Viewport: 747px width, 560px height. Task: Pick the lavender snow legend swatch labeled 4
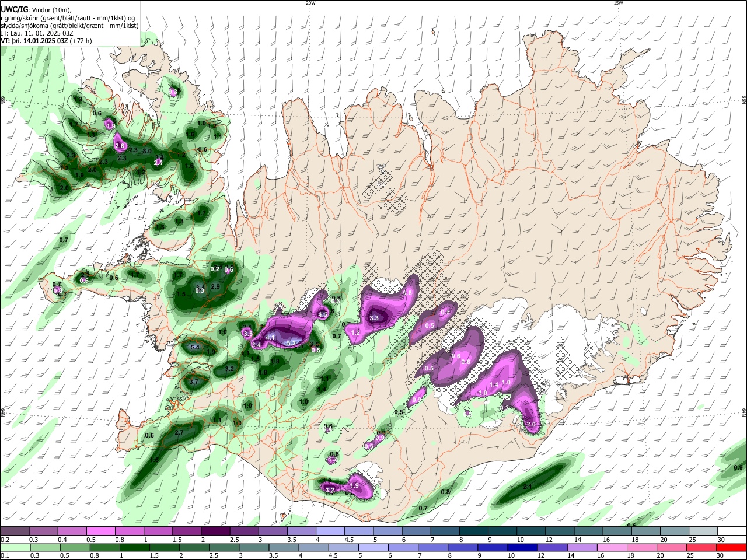tap(330, 531)
